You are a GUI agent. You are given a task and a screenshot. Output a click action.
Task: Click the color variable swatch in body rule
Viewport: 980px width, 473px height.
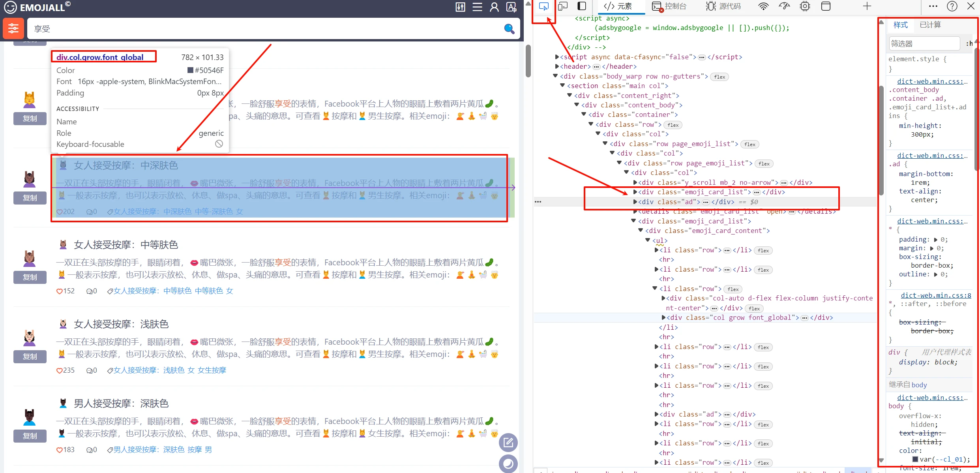[915, 459]
